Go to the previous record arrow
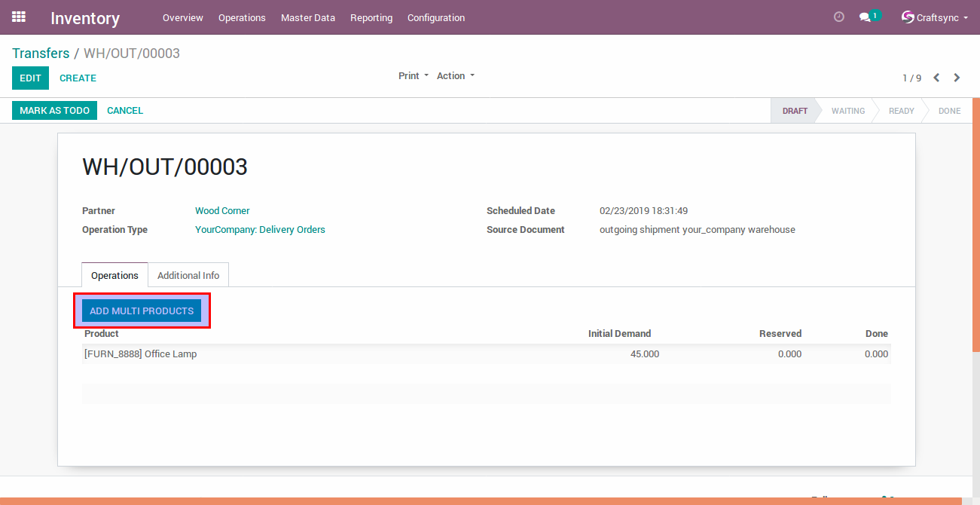The width and height of the screenshot is (980, 505). click(936, 78)
